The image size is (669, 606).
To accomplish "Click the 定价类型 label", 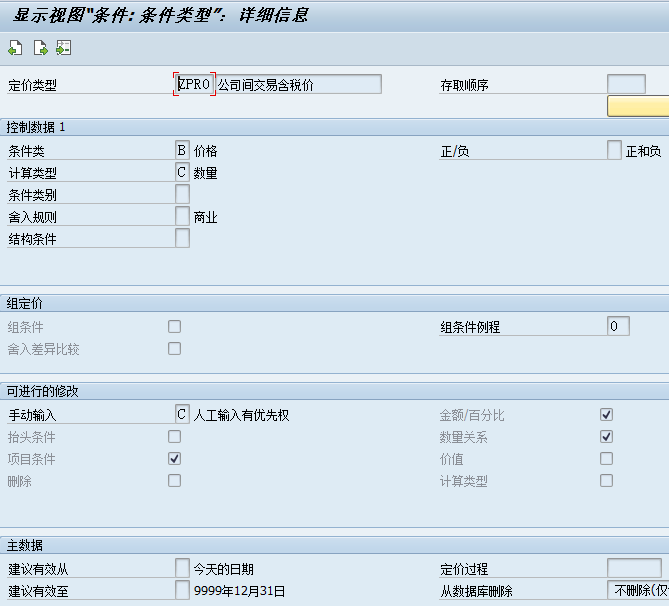I will tap(32, 85).
